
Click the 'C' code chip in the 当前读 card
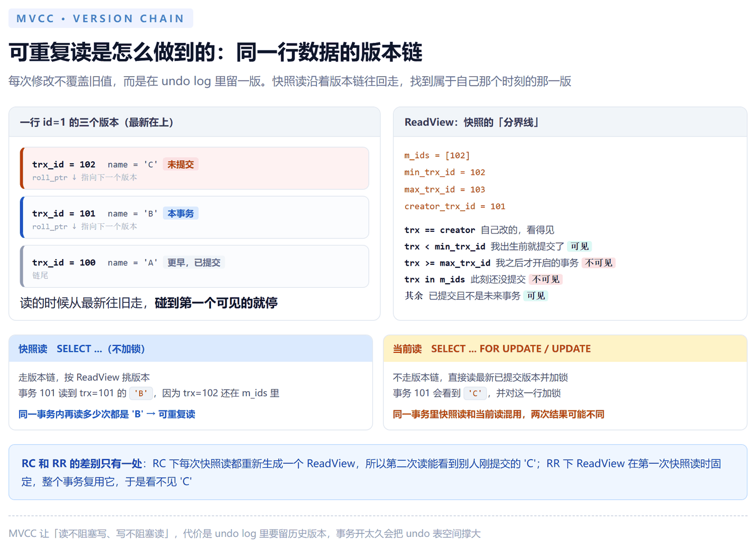(x=475, y=393)
